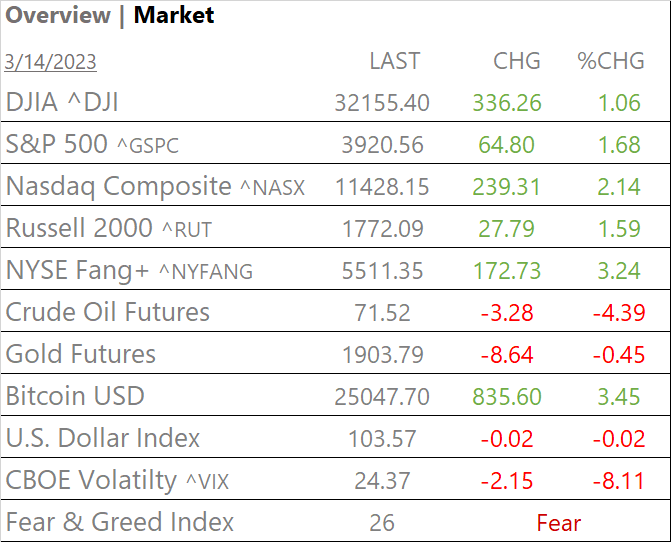
Task: Open the DJIA ^DJI row
Action: tap(69, 102)
